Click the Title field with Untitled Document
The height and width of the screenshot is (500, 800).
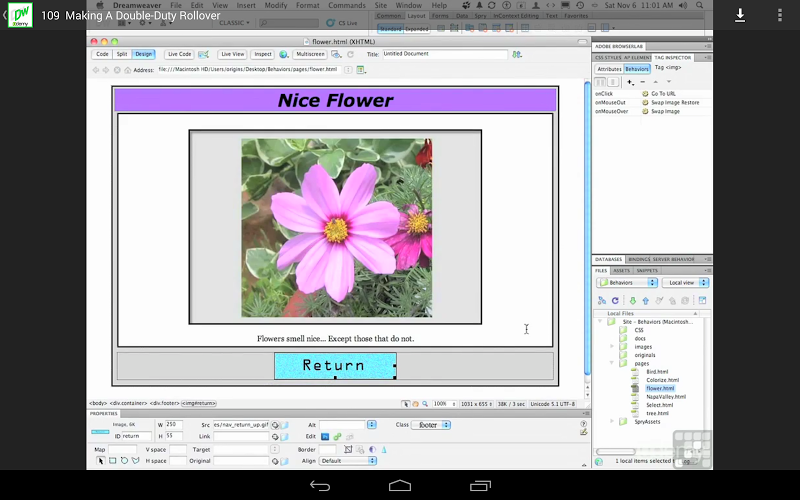(445, 54)
